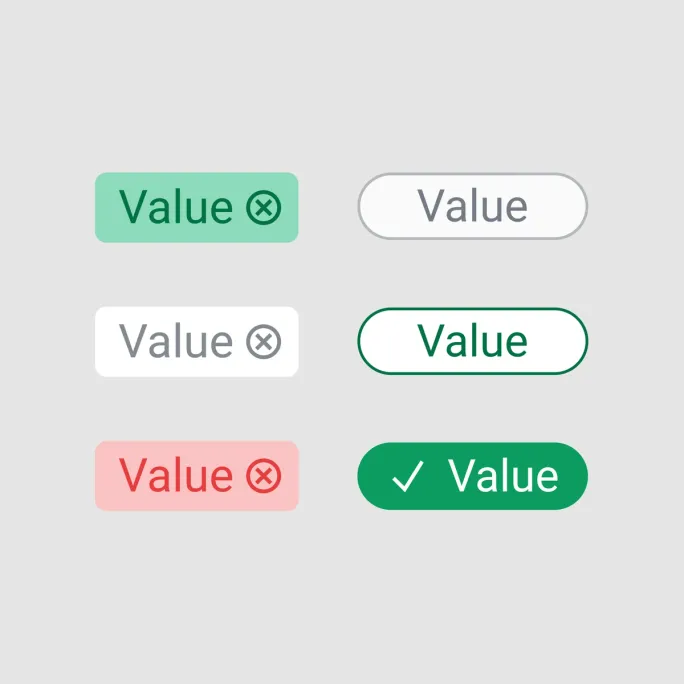Viewport: 684px width, 684px height.
Task: Click the white Value text beside the checkmark
Action: point(503,475)
